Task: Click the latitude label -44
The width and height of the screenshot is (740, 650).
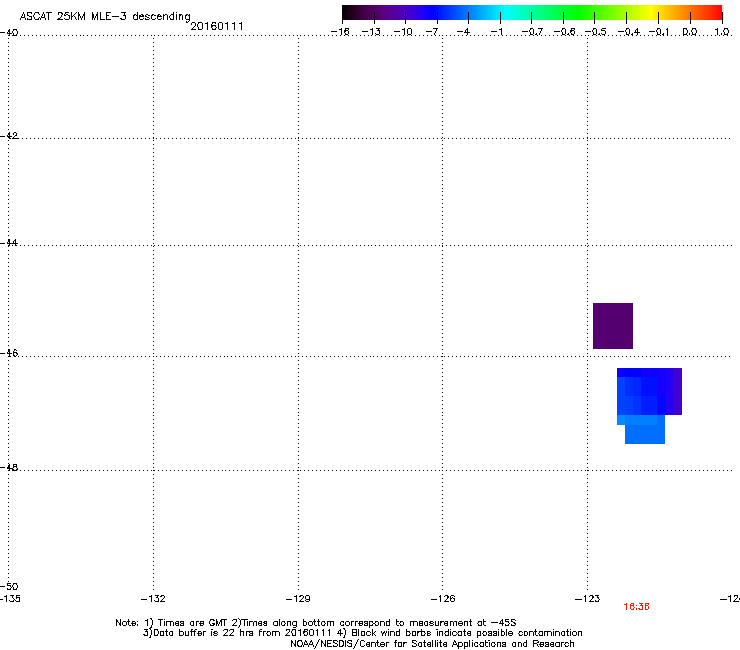Action: click(x=9, y=243)
